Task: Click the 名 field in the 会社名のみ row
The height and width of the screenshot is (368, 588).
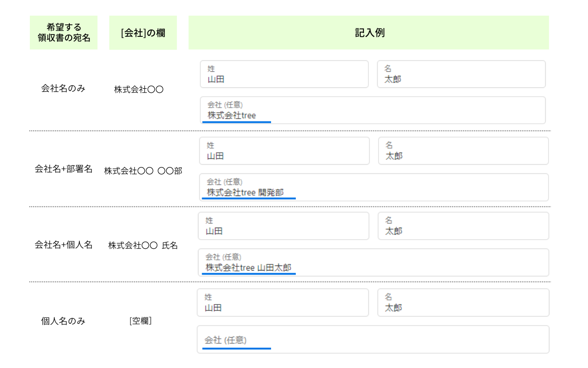Action: coord(461,74)
